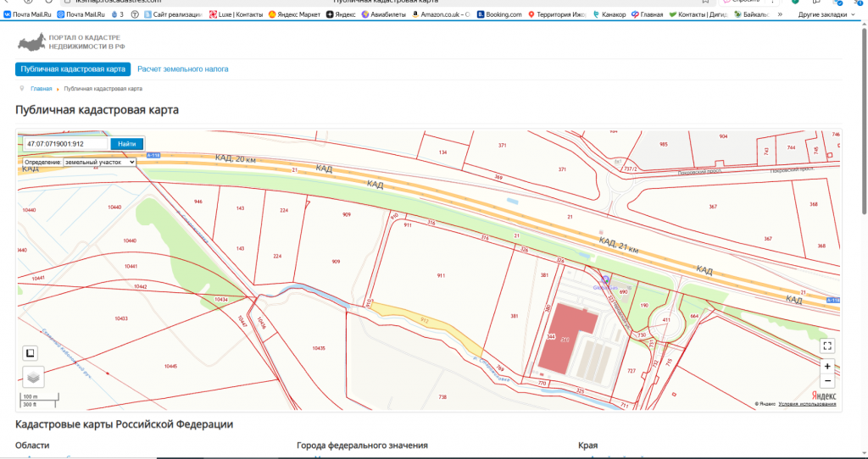Open the Контакты | Дигид bookmark
The height and width of the screenshot is (459, 868).
(698, 15)
